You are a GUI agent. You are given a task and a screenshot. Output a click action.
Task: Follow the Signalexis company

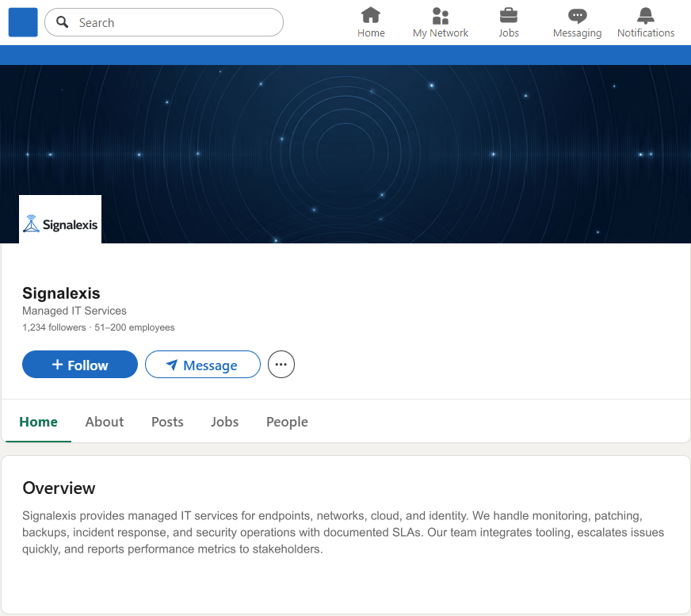79,365
